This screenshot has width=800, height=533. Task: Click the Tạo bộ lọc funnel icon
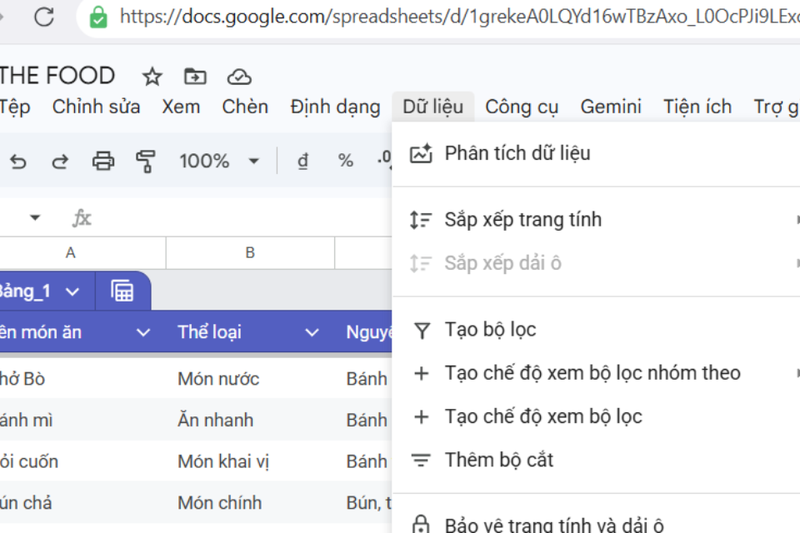tap(421, 331)
